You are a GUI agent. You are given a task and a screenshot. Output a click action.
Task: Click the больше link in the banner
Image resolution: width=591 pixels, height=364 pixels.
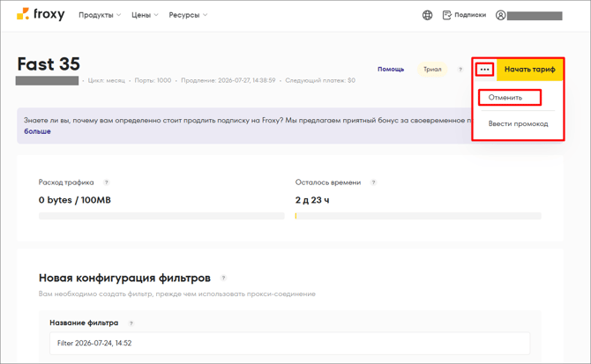pos(37,131)
